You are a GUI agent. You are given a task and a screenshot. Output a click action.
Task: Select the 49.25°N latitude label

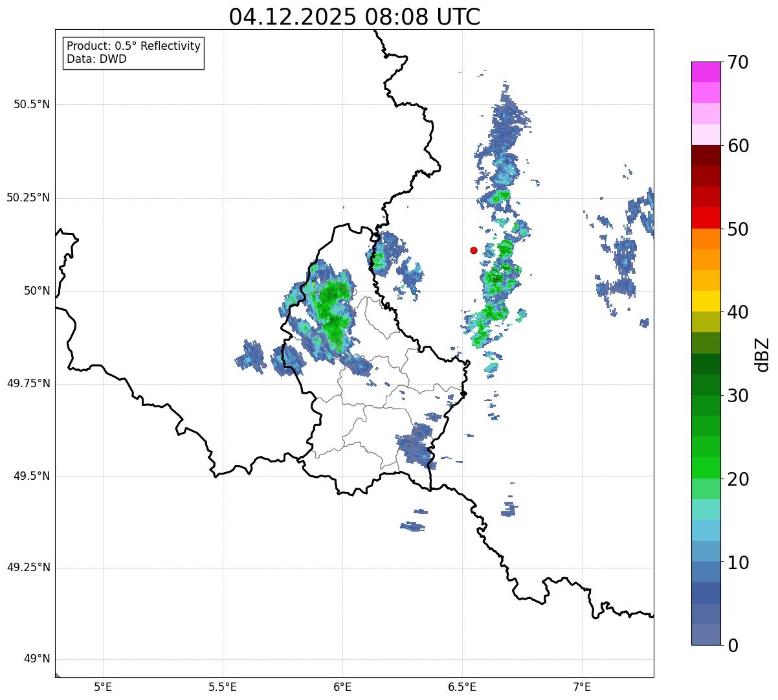tap(28, 568)
